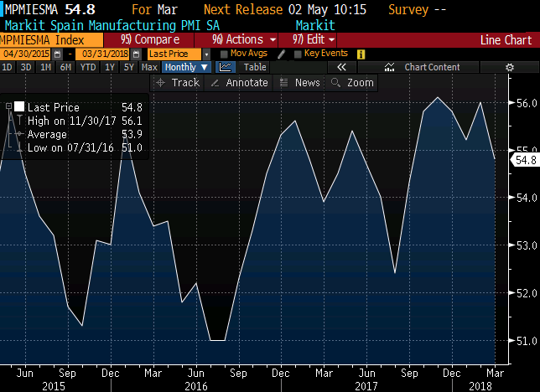This screenshot has height=392, width=540.
Task: Select the 1D range tab
Action: 7,67
